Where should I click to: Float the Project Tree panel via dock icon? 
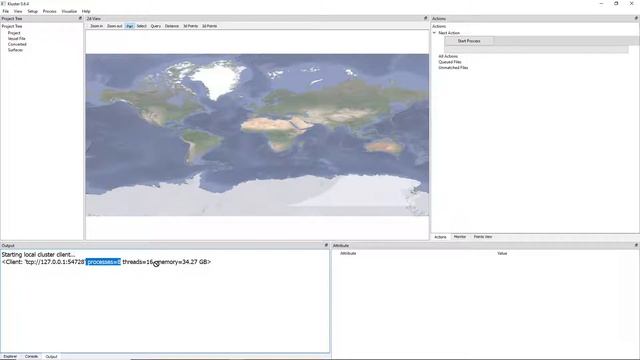(x=80, y=18)
